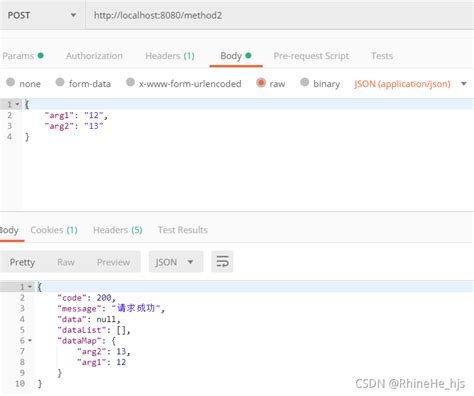Click the "message" response line
This screenshot has height=396, width=474.
click(x=111, y=308)
